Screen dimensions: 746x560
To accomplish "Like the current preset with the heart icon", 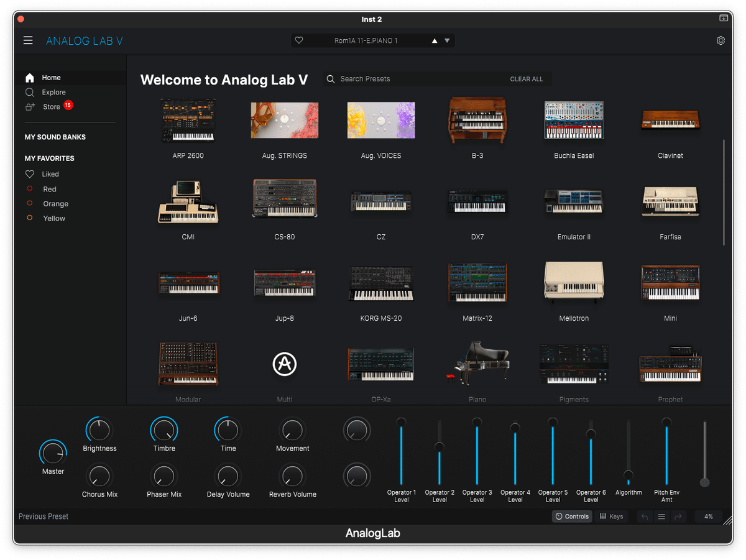I will click(x=299, y=40).
